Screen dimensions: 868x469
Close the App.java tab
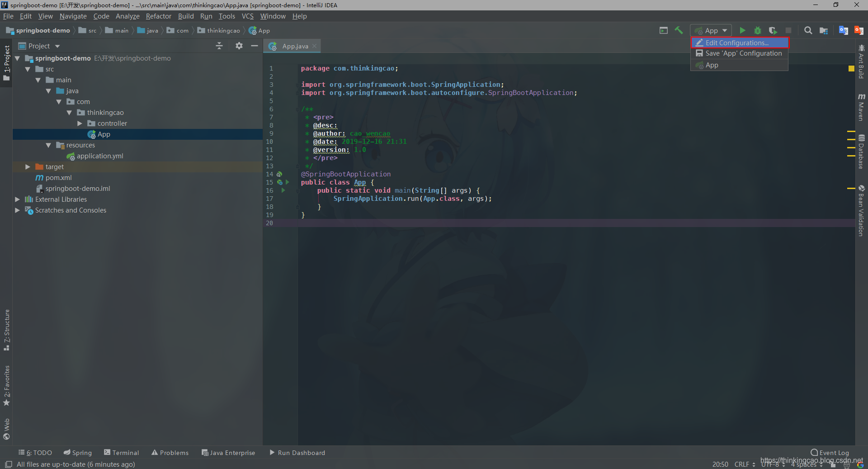click(x=314, y=46)
